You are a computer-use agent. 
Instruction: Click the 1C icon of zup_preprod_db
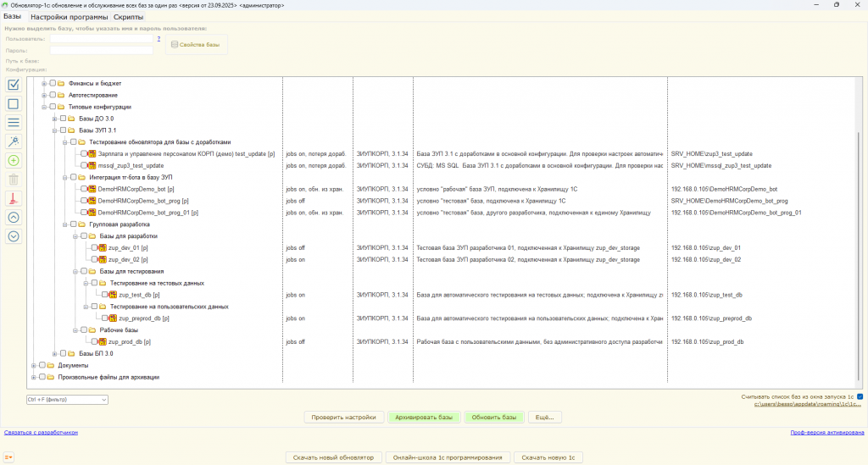pyautogui.click(x=113, y=318)
